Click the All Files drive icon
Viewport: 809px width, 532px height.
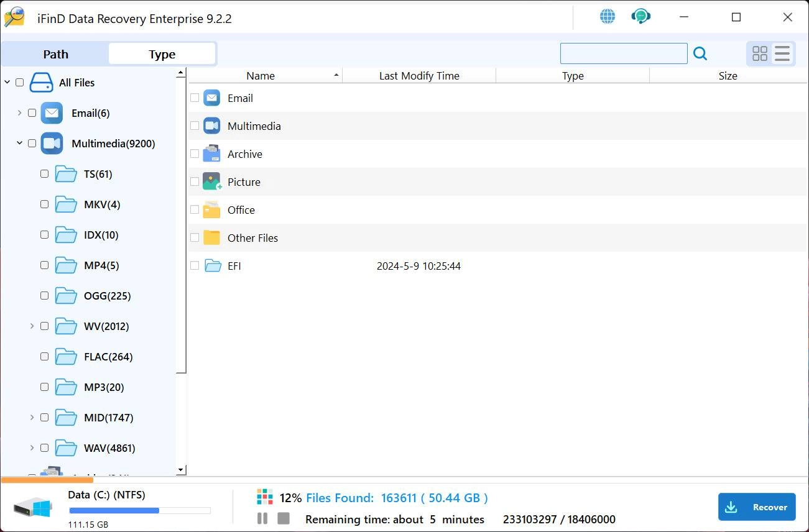41,83
